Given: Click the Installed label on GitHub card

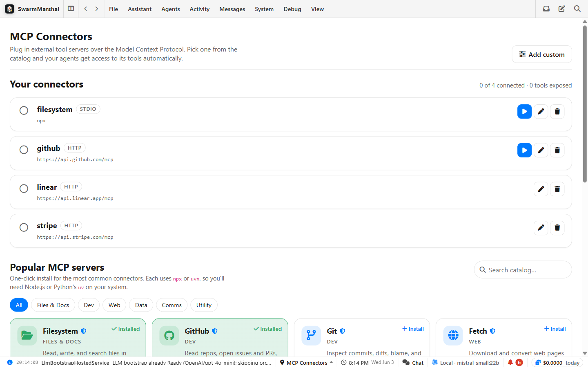Looking at the screenshot, I should tap(268, 329).
